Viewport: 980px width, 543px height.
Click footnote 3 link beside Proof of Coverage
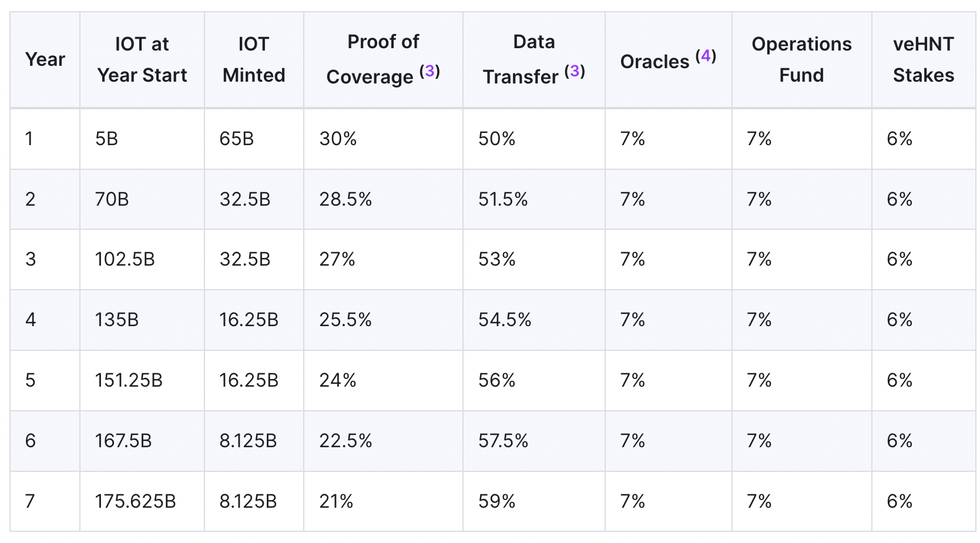[429, 71]
